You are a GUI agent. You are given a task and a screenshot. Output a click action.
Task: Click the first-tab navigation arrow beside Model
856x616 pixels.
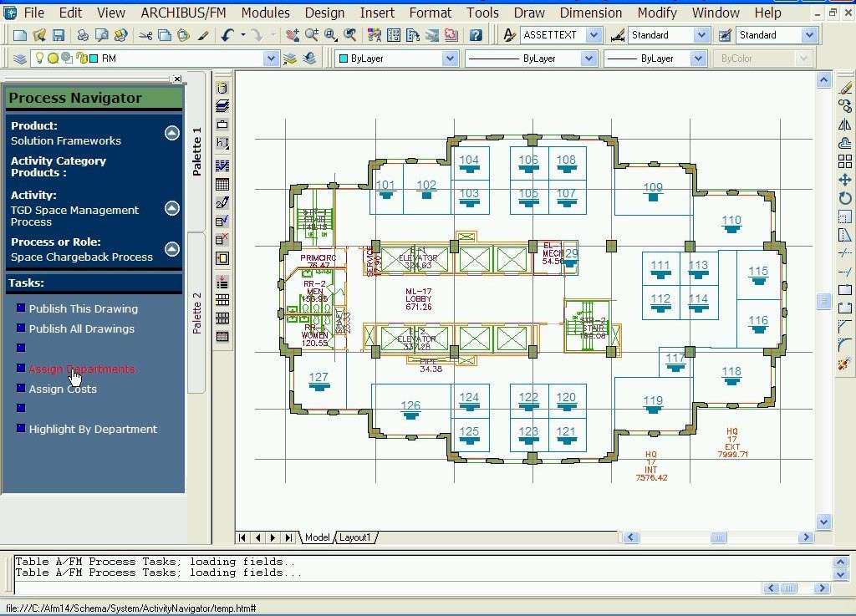[x=242, y=537]
